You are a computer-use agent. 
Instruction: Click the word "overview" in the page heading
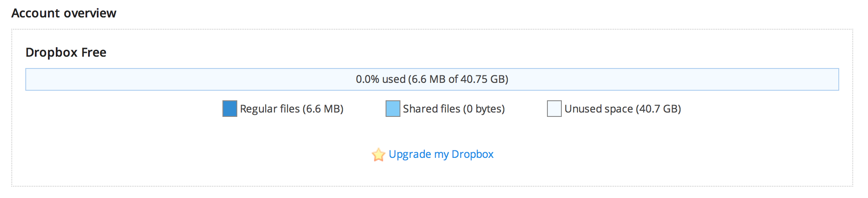pos(93,13)
